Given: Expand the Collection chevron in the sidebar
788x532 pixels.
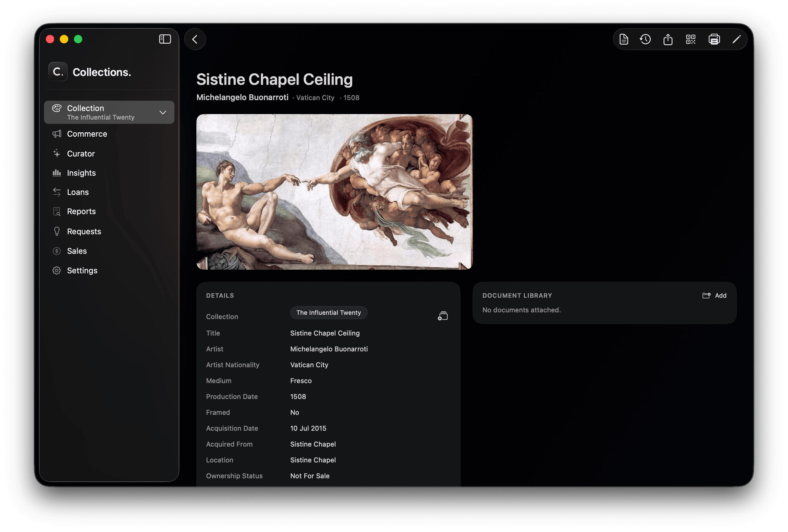Looking at the screenshot, I should [x=163, y=112].
